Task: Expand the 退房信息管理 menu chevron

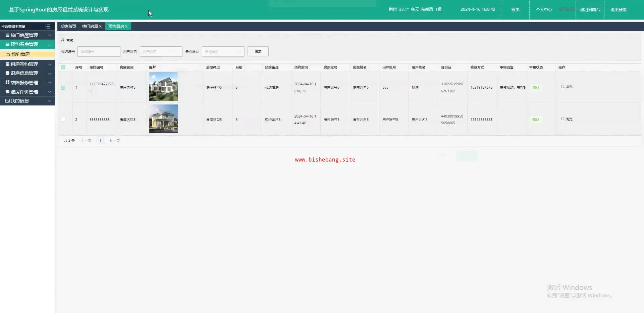Action: click(50, 73)
